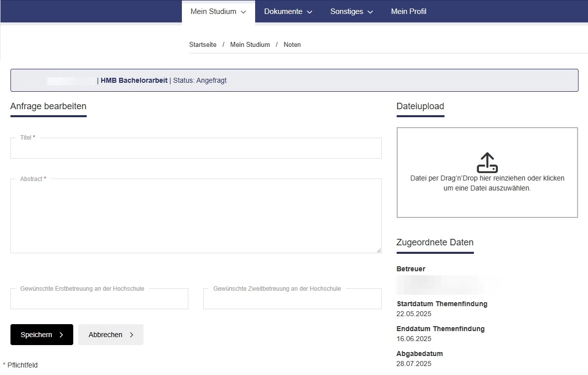Screen dimensions: 588x375
Task: Focus the Gewünschte Zweitbetreuung field
Action: (x=292, y=299)
